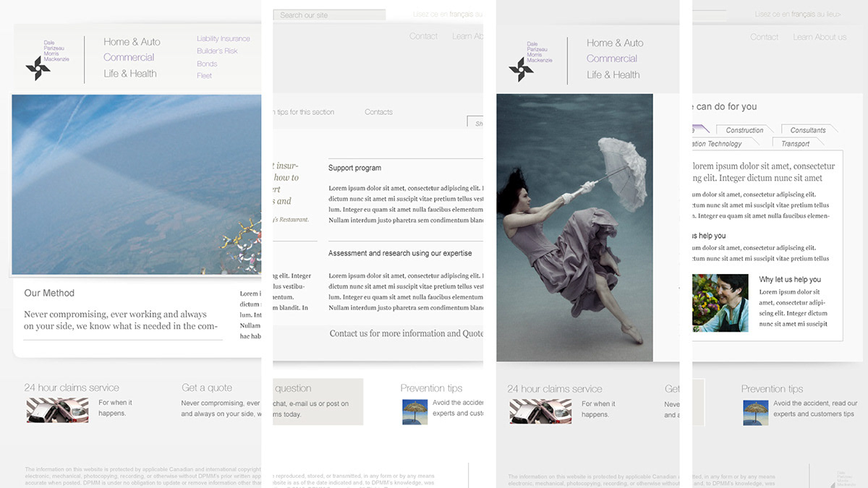Click the crashed car thumbnail in leftmost page
The image size is (868, 488).
click(x=57, y=410)
